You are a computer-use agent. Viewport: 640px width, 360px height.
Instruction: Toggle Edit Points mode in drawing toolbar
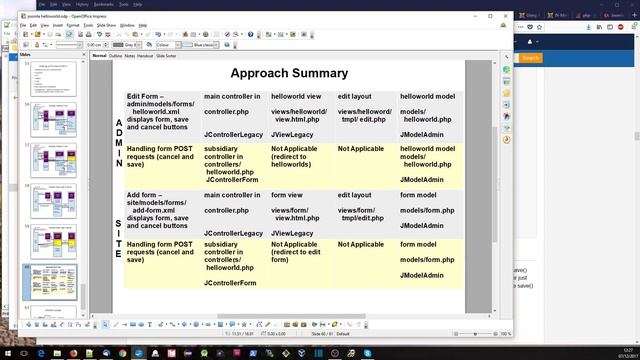pyautogui.click(x=259, y=324)
